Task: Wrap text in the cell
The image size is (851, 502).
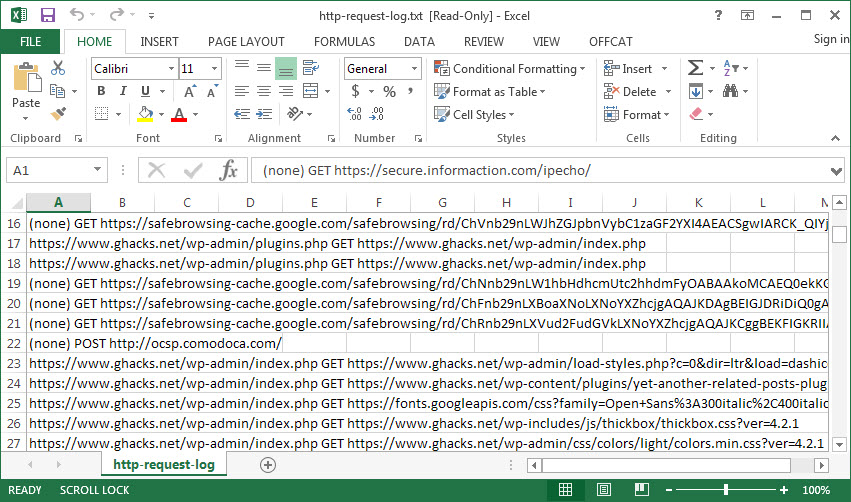Action: tap(311, 68)
